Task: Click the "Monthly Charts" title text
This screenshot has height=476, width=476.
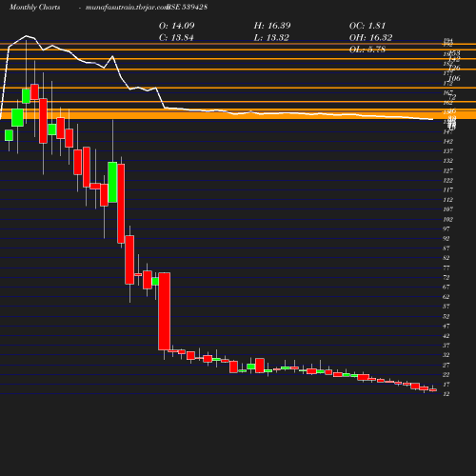Action: coord(34,8)
